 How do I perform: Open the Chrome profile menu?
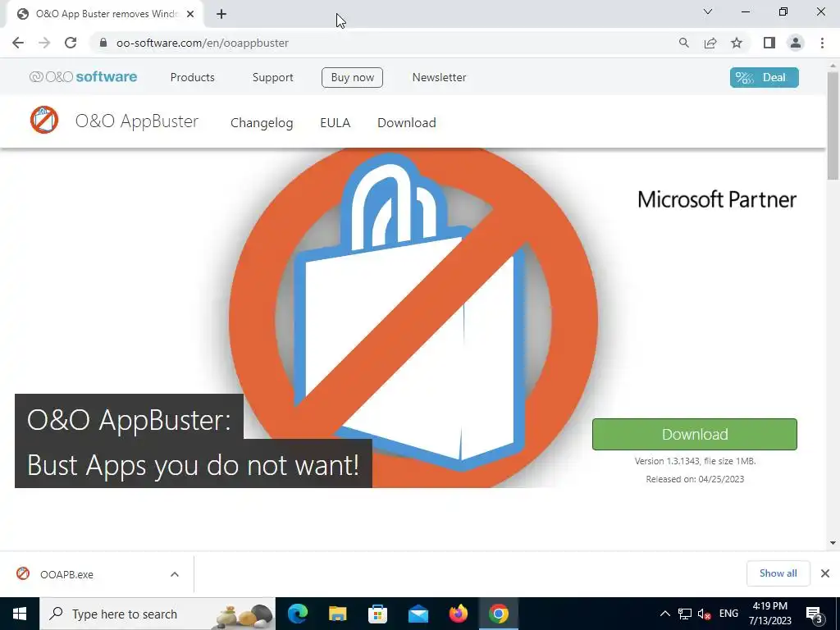(x=796, y=43)
